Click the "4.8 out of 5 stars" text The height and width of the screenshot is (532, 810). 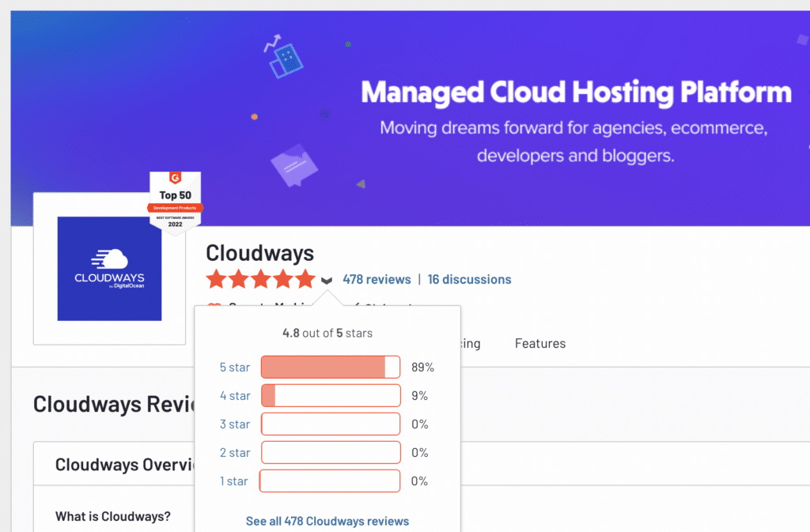pyautogui.click(x=327, y=334)
